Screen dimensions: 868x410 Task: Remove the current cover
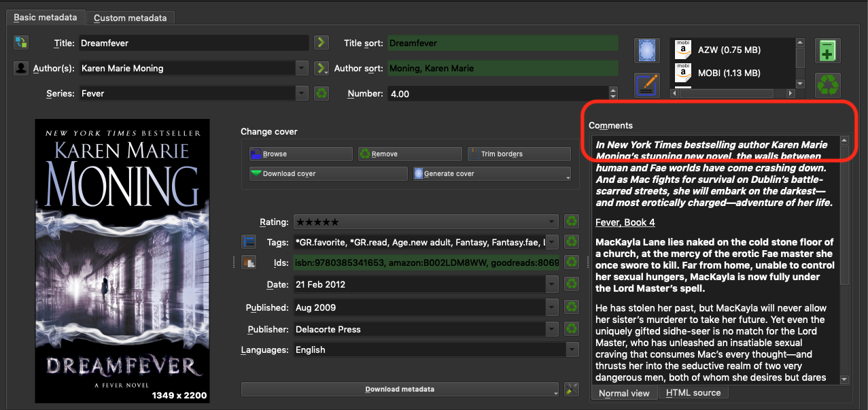point(410,154)
